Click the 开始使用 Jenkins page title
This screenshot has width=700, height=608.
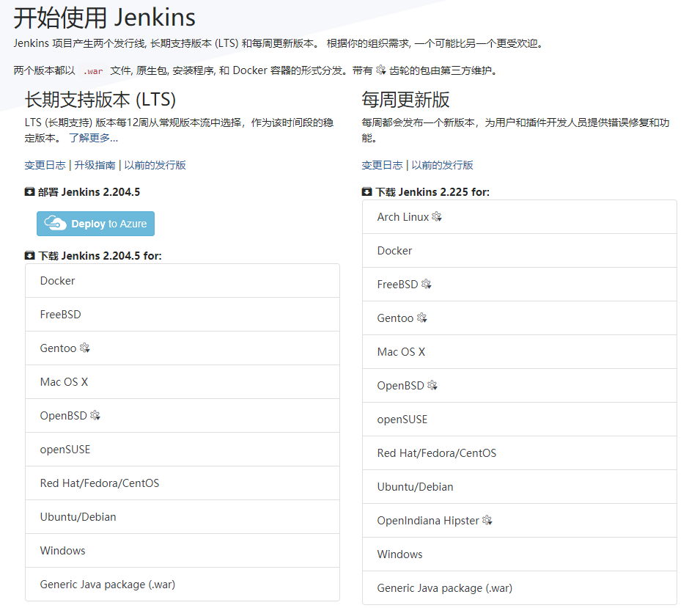(x=105, y=18)
